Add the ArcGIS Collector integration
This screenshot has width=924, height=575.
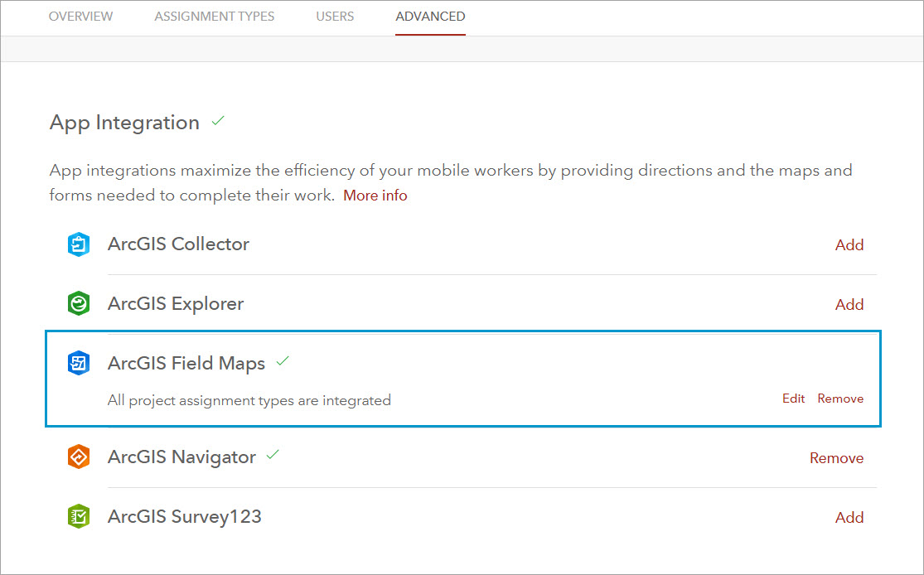pyautogui.click(x=849, y=244)
